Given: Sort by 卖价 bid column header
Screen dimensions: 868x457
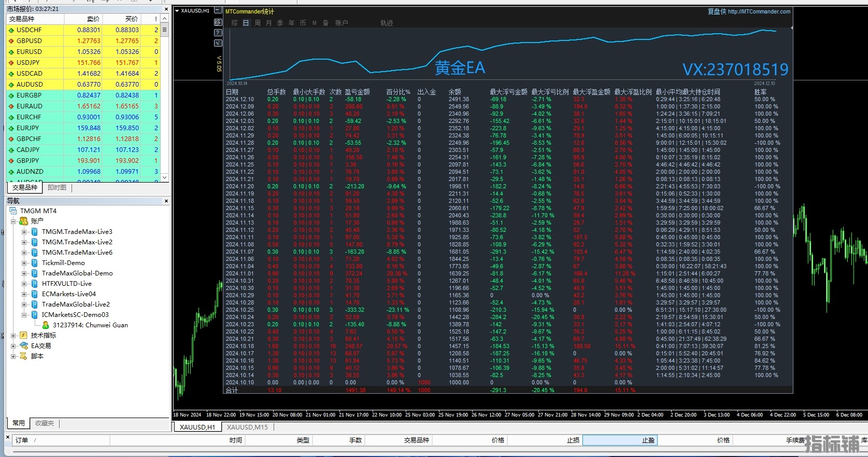Looking at the screenshot, I should click(83, 19).
